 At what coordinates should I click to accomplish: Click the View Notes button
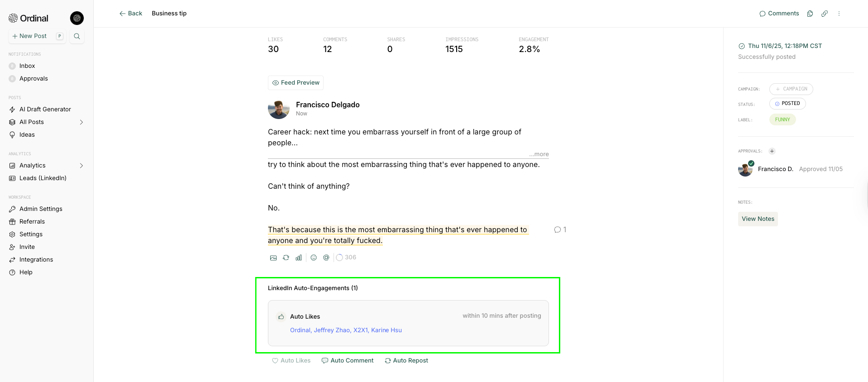(x=758, y=219)
